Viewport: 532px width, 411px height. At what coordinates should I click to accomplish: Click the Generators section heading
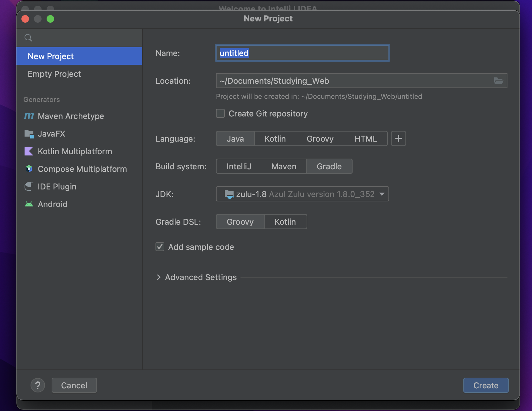42,99
